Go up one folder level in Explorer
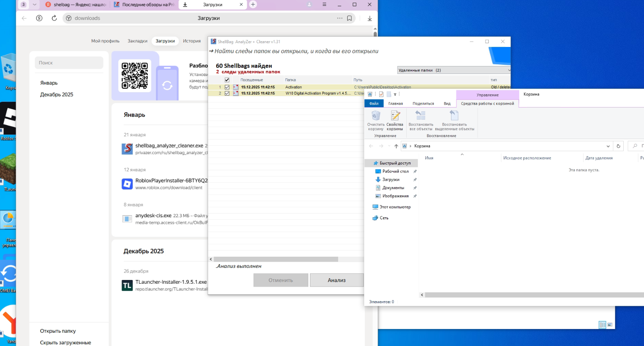This screenshot has width=644, height=346. [x=396, y=146]
